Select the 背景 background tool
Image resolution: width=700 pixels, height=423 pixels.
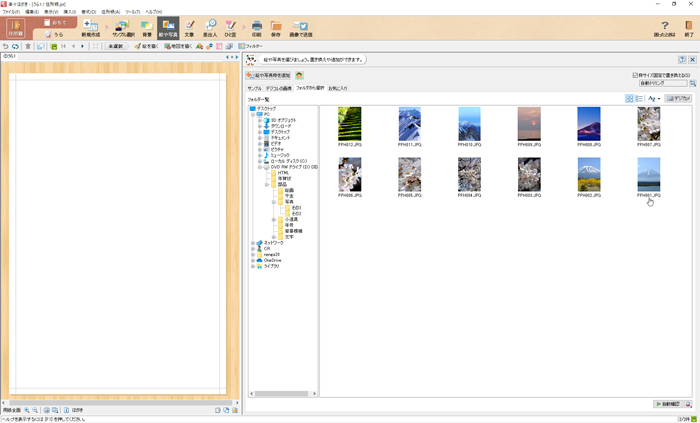pos(146,27)
